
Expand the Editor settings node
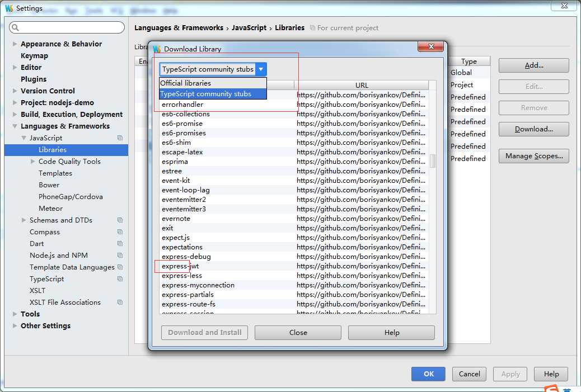tap(15, 67)
